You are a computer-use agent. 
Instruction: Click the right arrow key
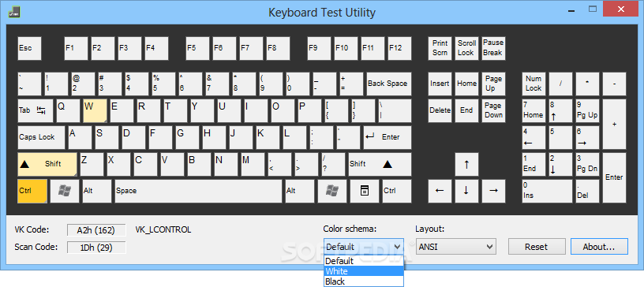(493, 191)
